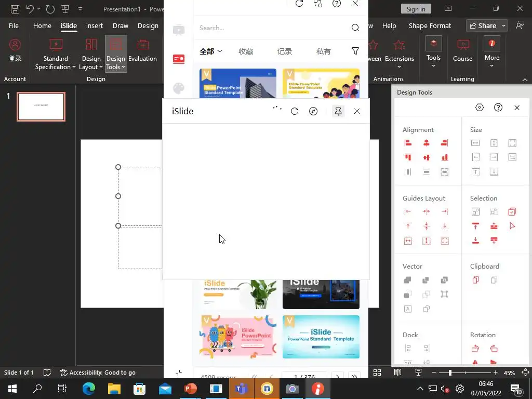Click the filter funnel in template library

355,51
